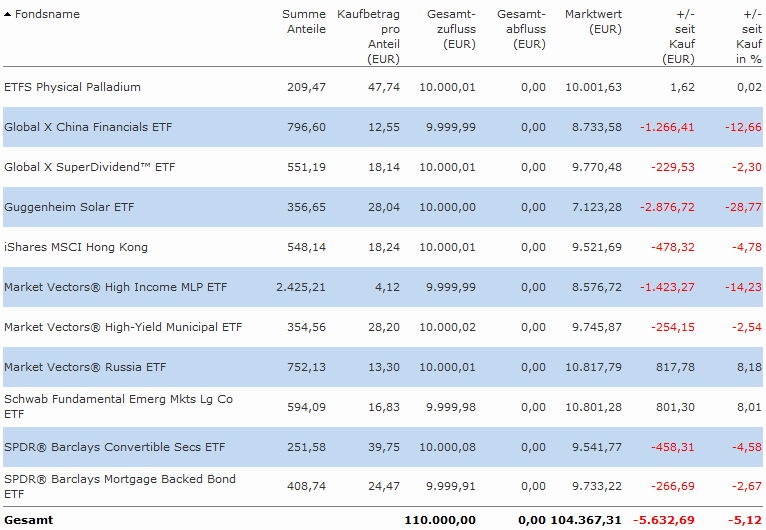This screenshot has width=766, height=530.
Task: Click the sort arrow beside Fondsname
Action: 8,15
